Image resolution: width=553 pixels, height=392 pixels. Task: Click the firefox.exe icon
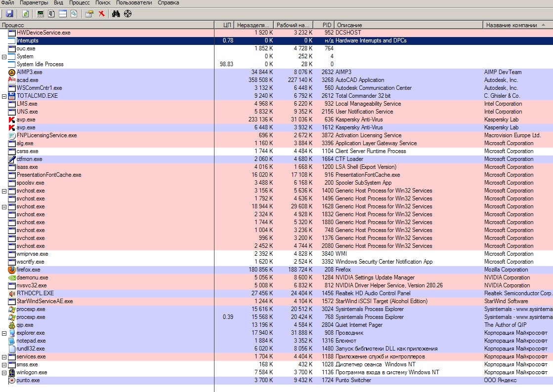[12, 270]
